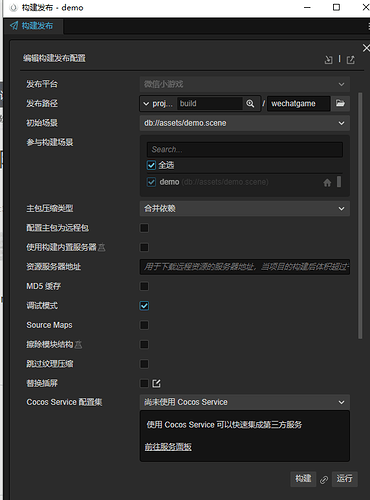This screenshot has height=500, width=370.
Task: Open the 发布平台 微信小游戏 dropdown
Action: coord(245,84)
